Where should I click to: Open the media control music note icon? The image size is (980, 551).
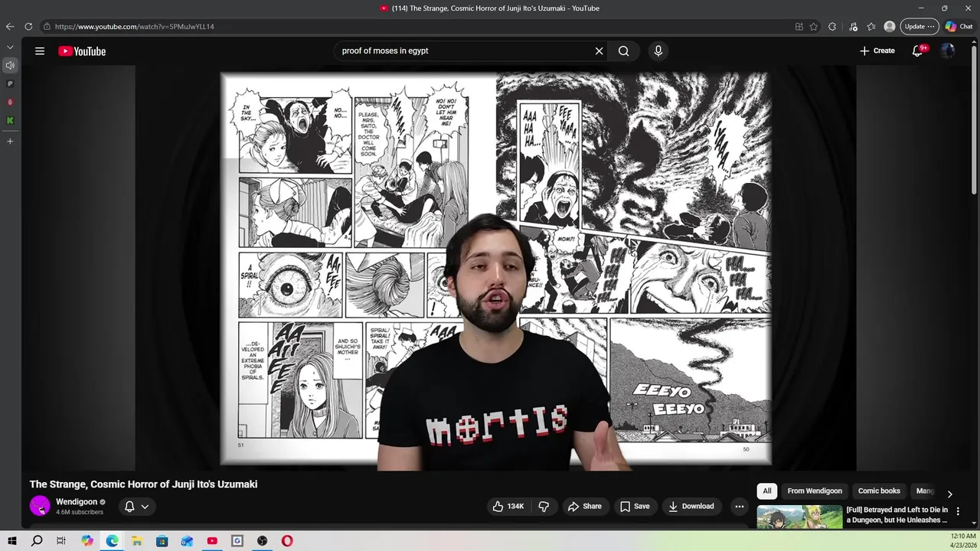853,27
